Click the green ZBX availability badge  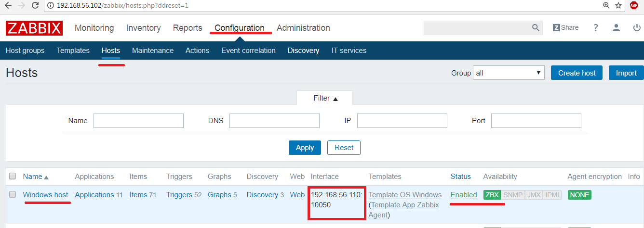492,195
